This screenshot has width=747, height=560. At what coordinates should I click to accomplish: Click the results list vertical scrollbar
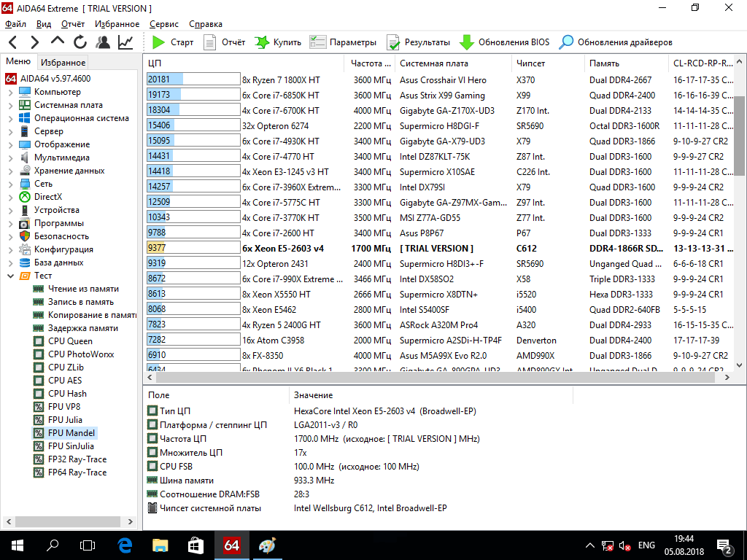(740, 136)
